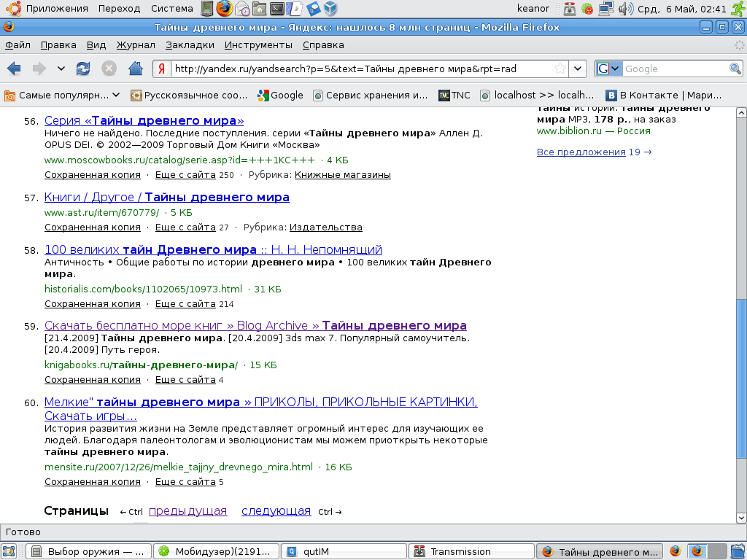Switch to Transmission window in taskbar
This screenshot has width=747, height=560.
coord(471,551)
